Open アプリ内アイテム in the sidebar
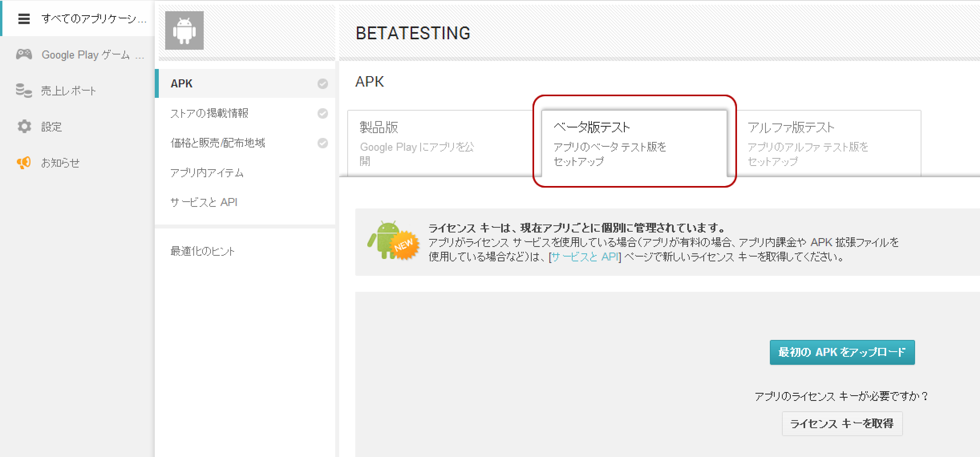The height and width of the screenshot is (457, 980). 207,173
